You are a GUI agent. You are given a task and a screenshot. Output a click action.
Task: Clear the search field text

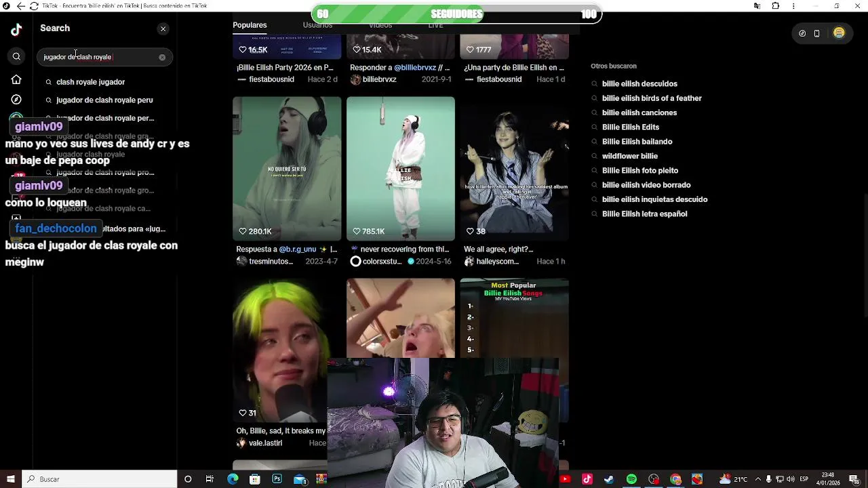pyautogui.click(x=162, y=57)
